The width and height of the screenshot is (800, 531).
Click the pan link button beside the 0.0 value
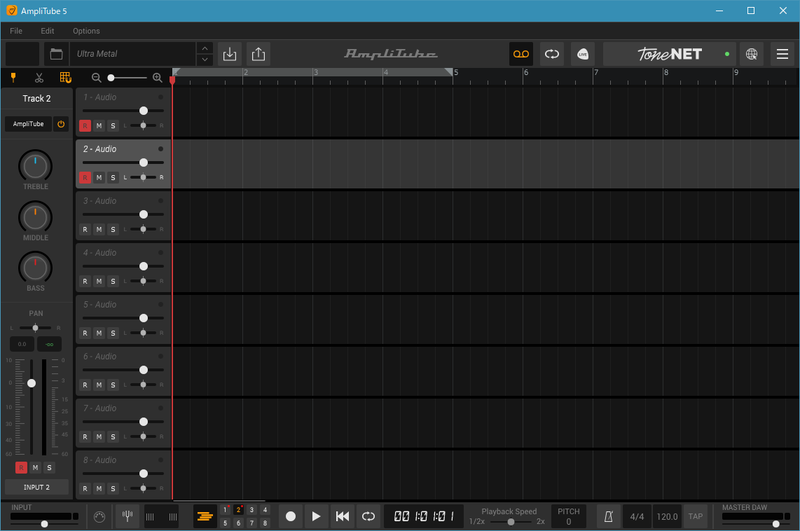[x=49, y=344]
